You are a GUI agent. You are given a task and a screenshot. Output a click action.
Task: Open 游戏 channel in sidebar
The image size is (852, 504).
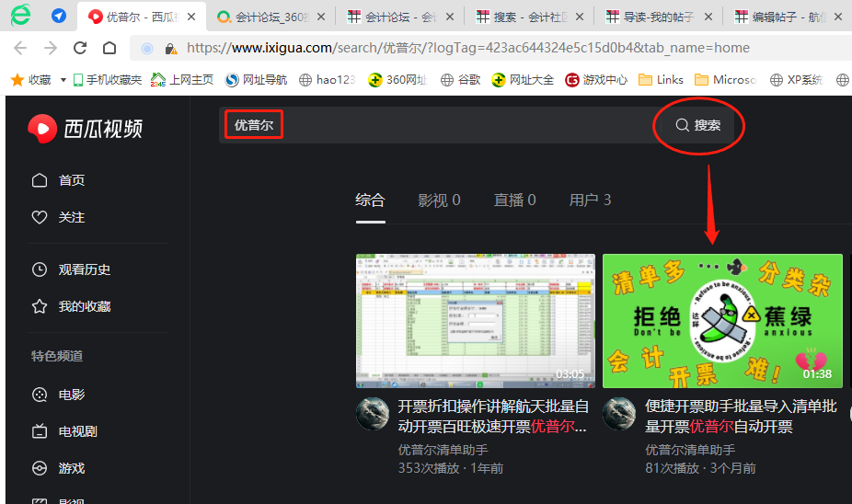coord(59,468)
